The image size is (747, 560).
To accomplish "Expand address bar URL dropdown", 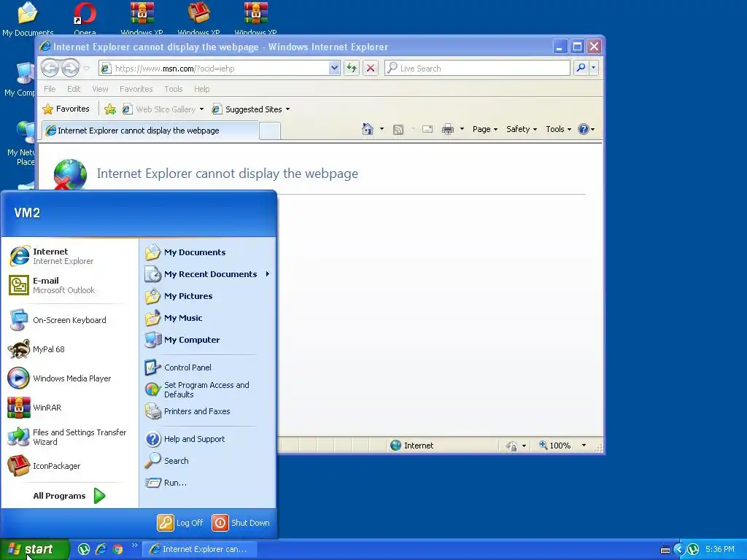I will tap(334, 68).
